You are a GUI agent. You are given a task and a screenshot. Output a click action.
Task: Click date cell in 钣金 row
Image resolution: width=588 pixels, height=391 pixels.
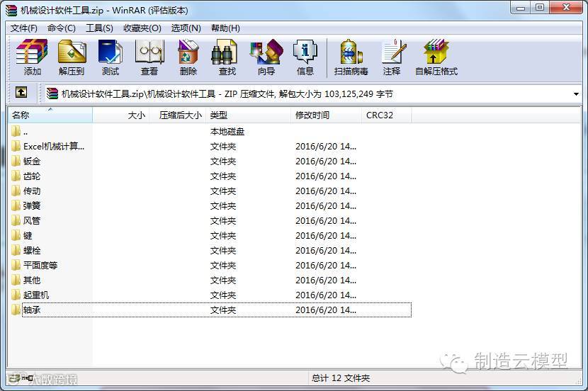(x=326, y=161)
